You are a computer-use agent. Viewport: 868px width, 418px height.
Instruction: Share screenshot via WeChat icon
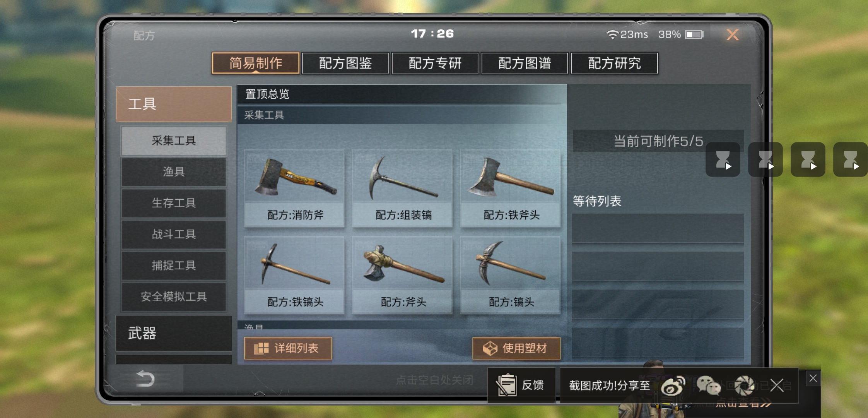tap(709, 385)
